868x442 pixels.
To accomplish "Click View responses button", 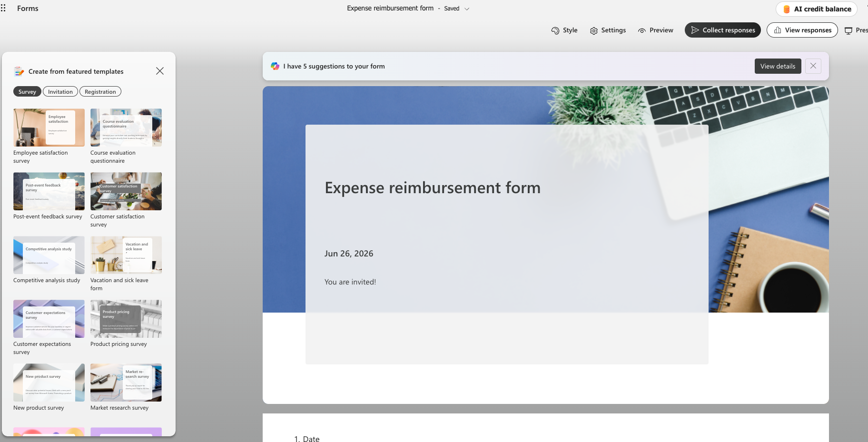I will point(802,30).
